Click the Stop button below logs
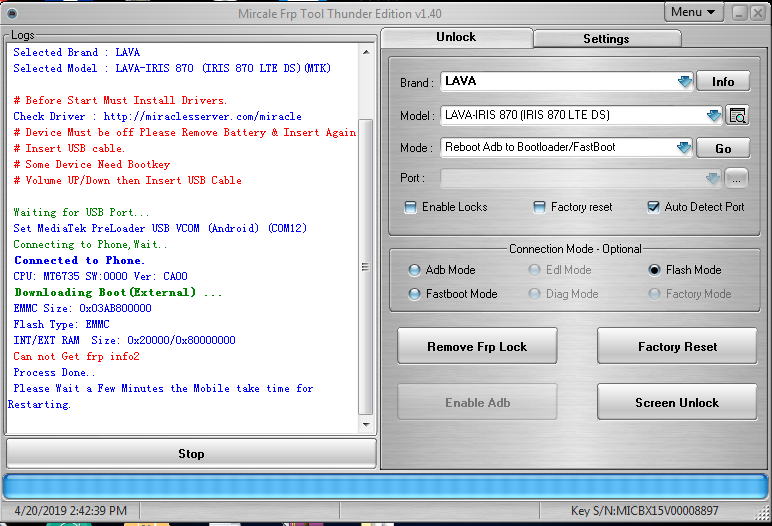Screen dimensions: 772x526 click(x=191, y=454)
